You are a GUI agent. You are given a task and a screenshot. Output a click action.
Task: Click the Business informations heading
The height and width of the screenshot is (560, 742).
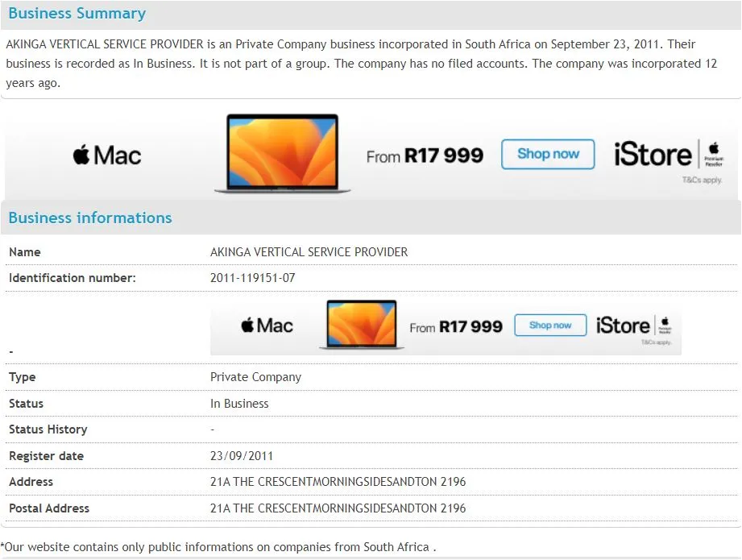tap(90, 218)
